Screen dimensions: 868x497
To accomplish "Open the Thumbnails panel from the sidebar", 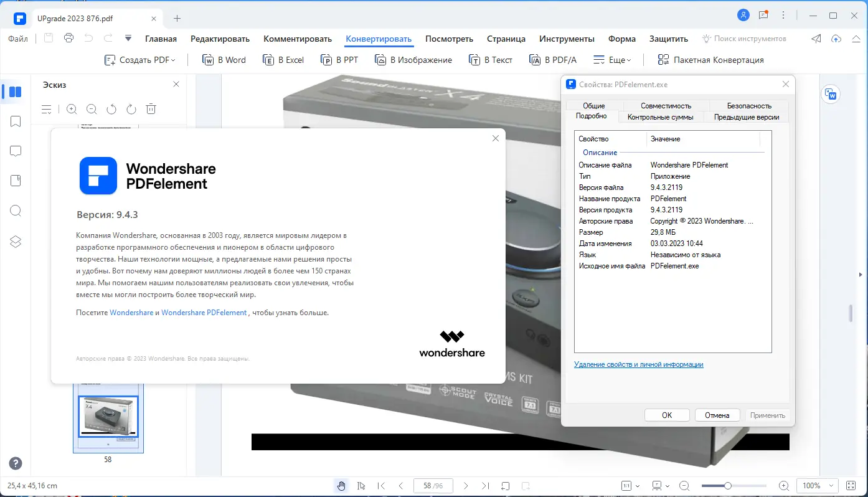I will click(x=16, y=92).
